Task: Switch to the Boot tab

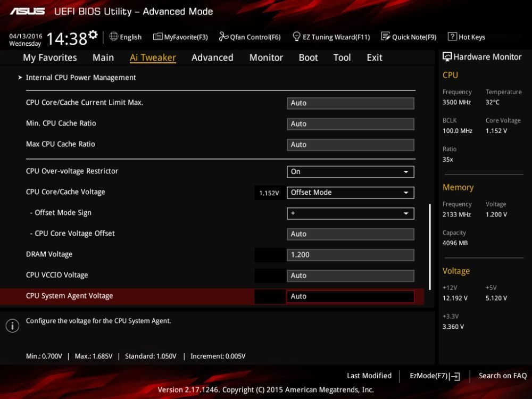Action: (x=308, y=57)
